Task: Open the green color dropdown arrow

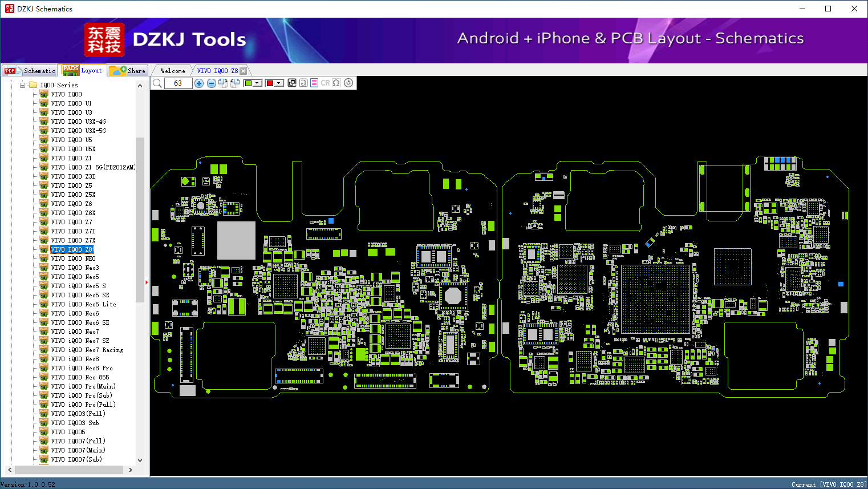Action: [258, 83]
